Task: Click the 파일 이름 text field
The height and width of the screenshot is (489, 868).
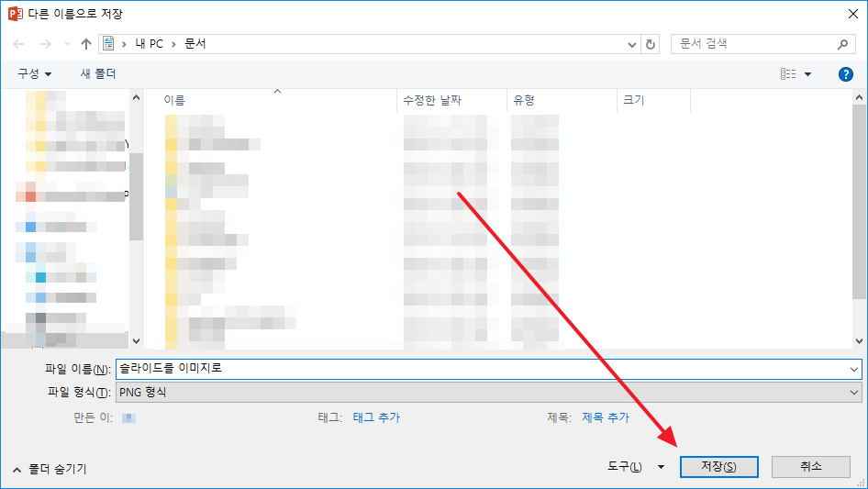Action: 489,369
